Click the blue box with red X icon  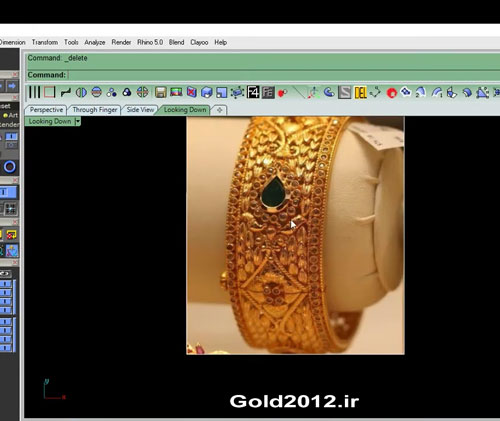192,92
